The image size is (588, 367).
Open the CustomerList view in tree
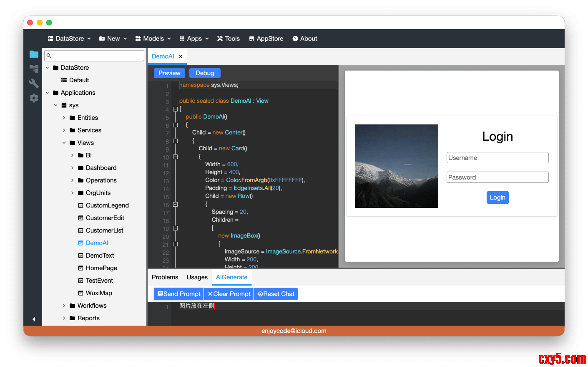click(104, 230)
